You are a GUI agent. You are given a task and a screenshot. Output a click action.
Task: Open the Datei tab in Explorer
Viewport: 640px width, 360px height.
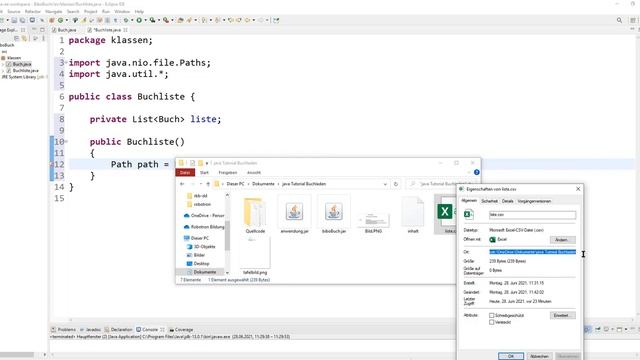(185, 173)
